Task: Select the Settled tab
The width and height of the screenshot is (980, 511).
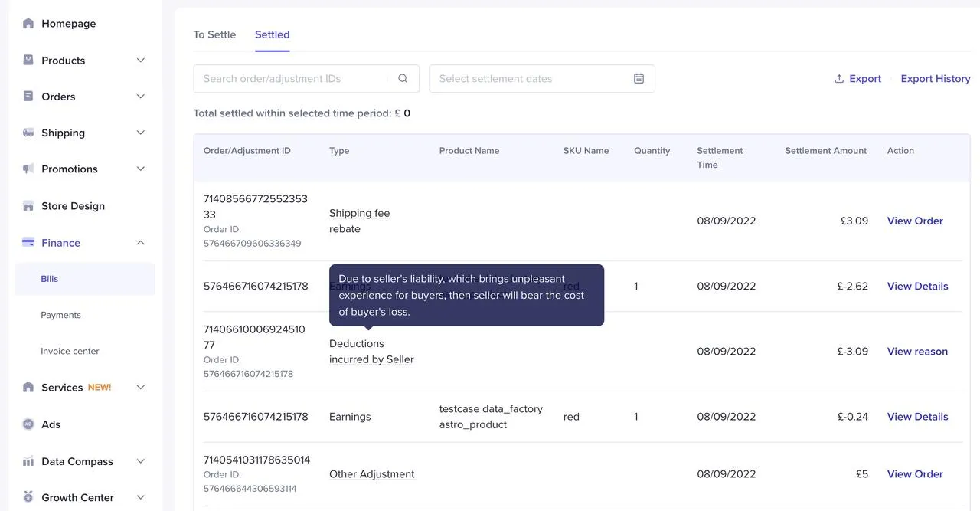Action: tap(272, 34)
